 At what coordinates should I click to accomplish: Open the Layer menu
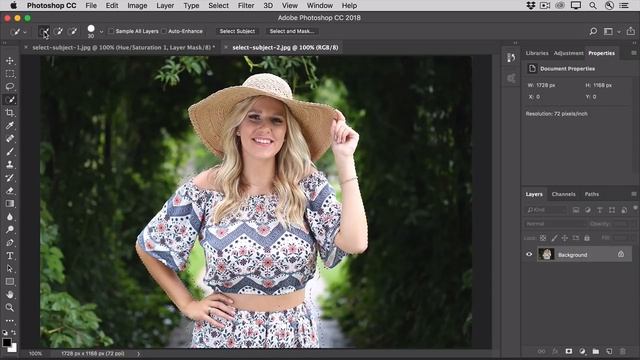(165, 6)
